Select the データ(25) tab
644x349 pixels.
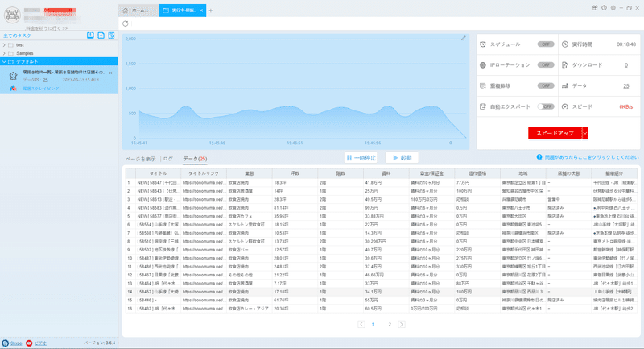(x=195, y=159)
